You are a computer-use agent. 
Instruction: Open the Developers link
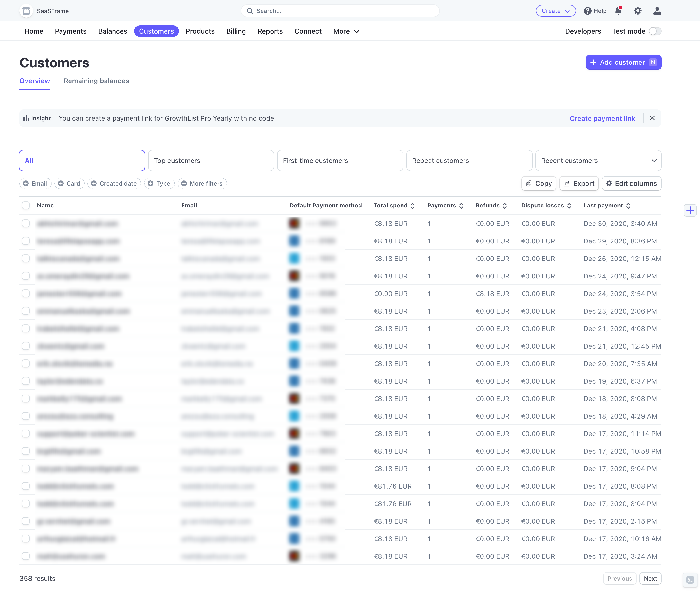point(583,31)
